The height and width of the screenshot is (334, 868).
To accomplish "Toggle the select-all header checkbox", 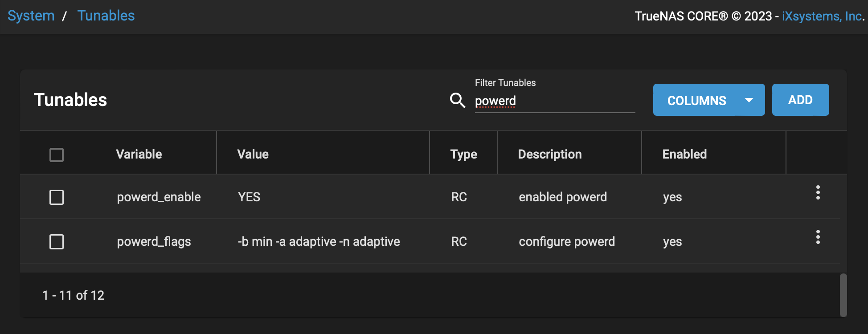I will point(57,155).
